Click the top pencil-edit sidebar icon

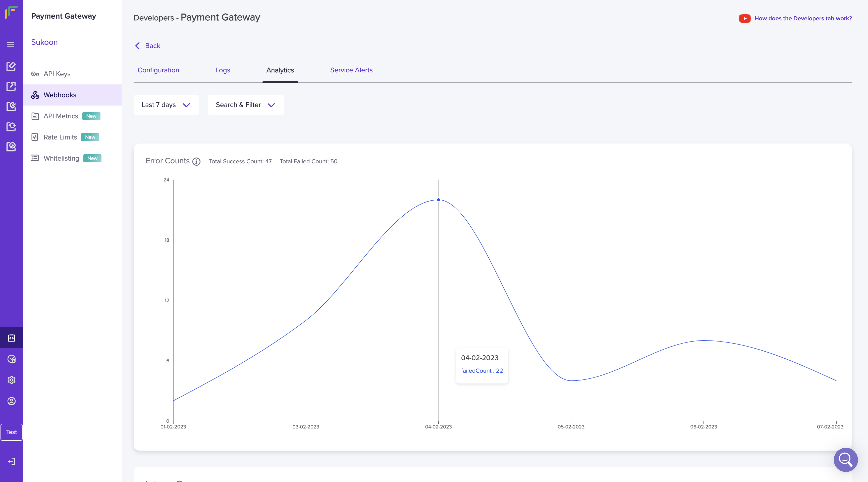(x=11, y=66)
